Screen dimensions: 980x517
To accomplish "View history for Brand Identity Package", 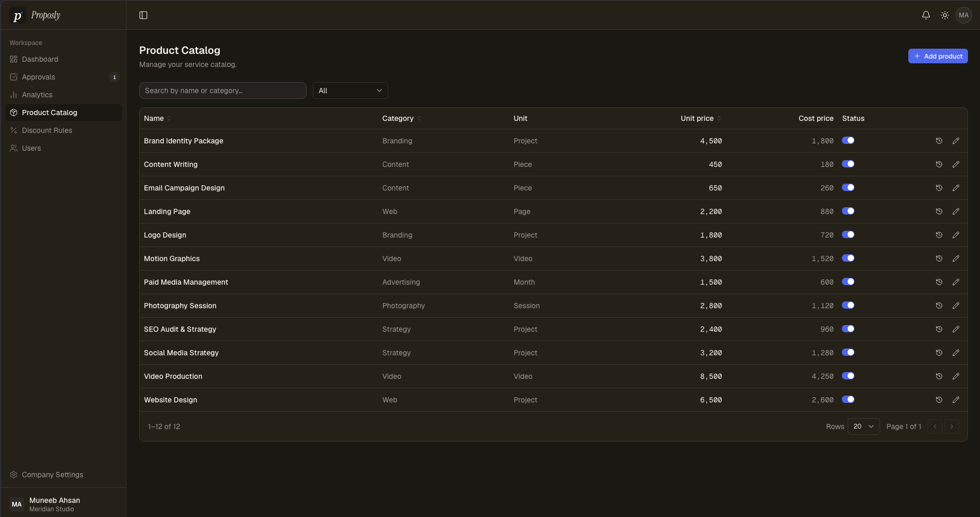I will [x=939, y=141].
